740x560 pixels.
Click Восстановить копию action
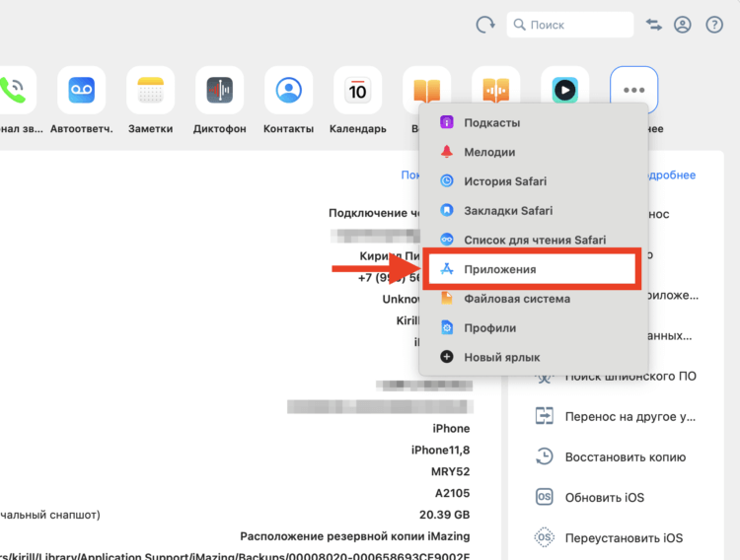pyautogui.click(x=611, y=457)
